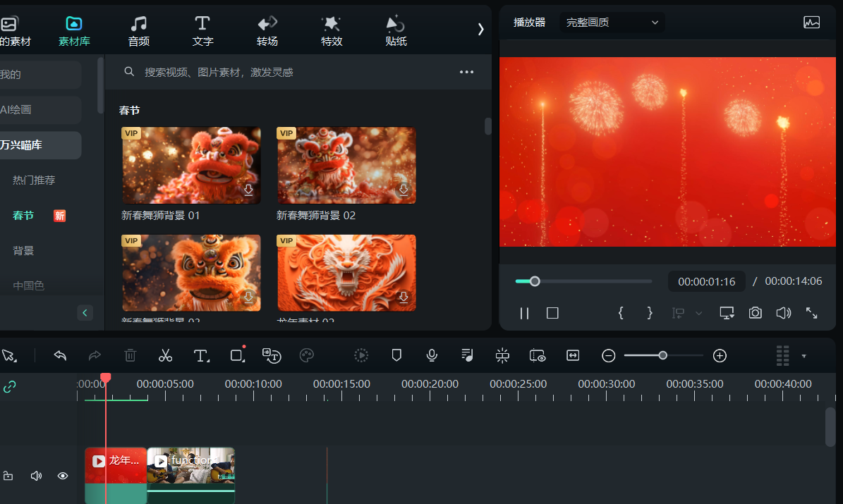Select the split (scissors) tool

166,355
